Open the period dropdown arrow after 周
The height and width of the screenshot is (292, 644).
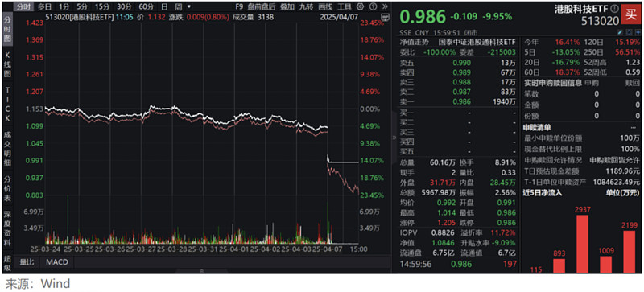pos(189,7)
